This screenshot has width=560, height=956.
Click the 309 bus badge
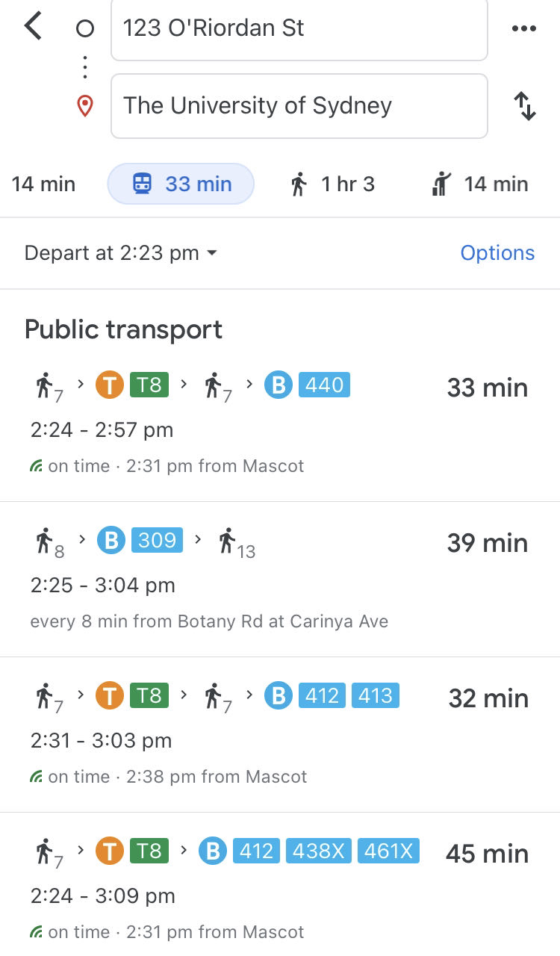157,540
